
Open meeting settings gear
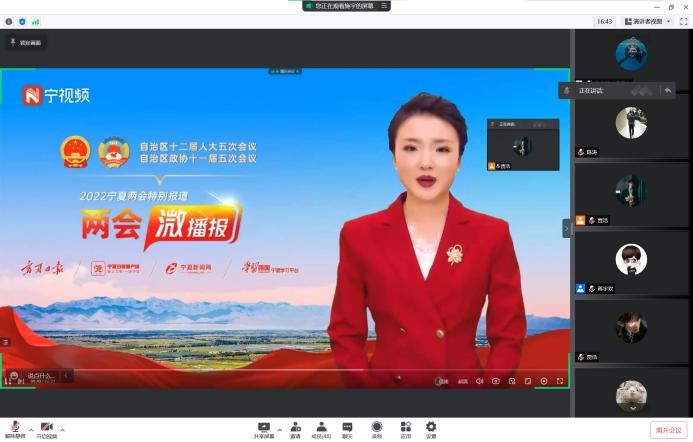pyautogui.click(x=431, y=427)
